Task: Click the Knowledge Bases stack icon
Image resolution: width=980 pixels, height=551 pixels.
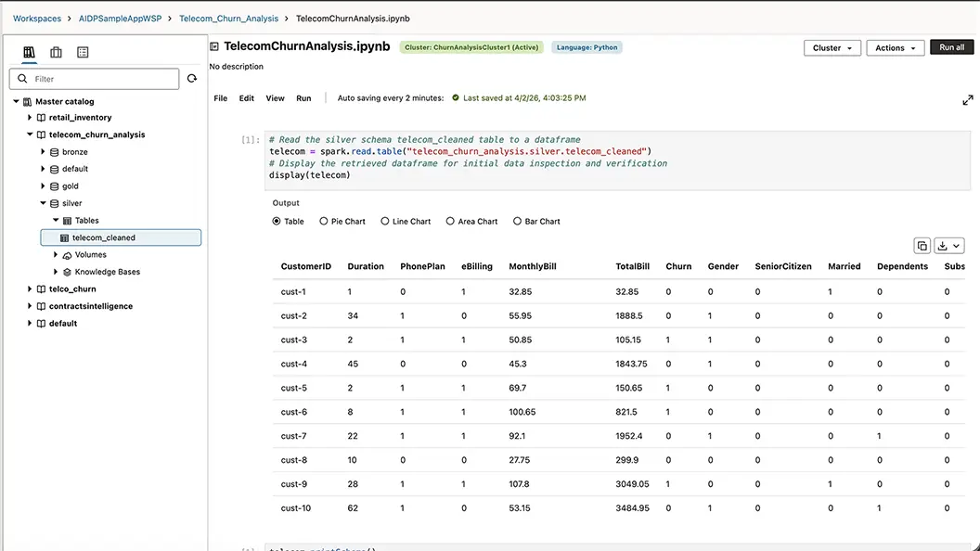Action: [67, 272]
